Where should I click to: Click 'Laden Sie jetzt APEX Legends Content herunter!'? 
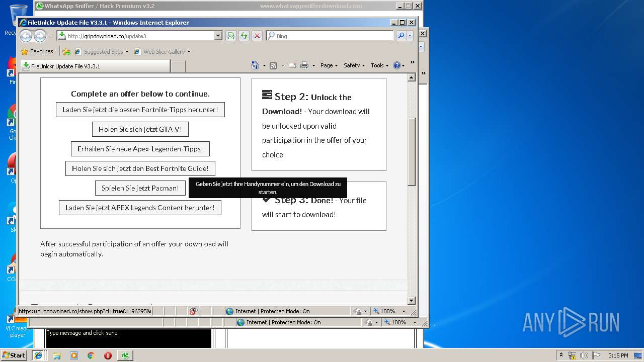140,208
